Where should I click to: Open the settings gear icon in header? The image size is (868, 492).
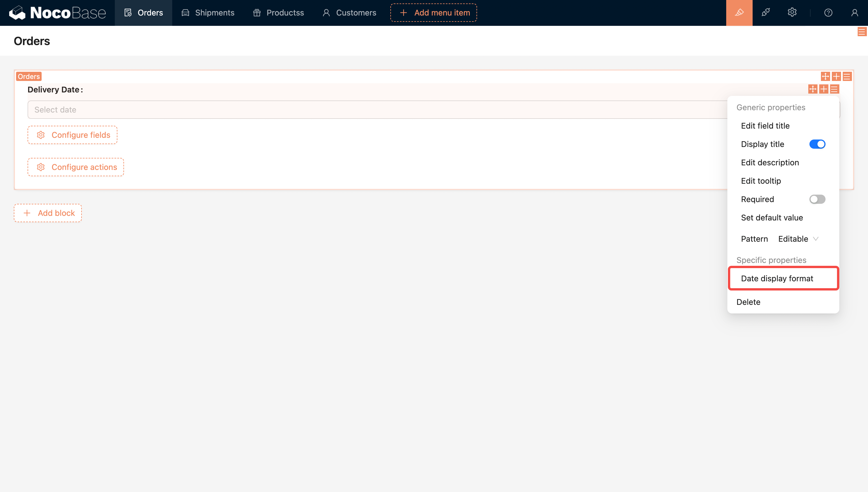(x=792, y=13)
